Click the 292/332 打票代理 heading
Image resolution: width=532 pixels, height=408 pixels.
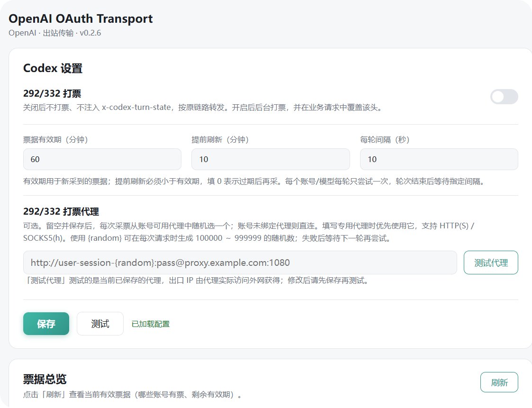(61, 211)
